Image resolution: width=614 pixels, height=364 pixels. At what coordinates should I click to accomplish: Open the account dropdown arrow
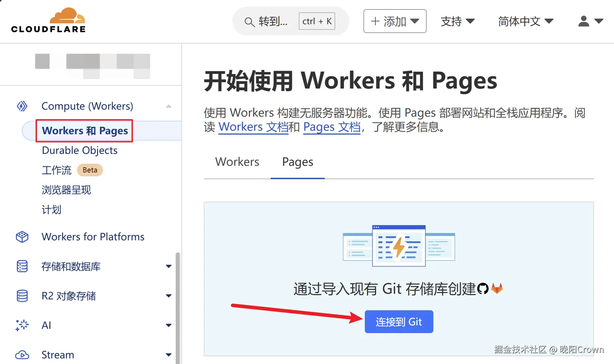[x=599, y=21]
